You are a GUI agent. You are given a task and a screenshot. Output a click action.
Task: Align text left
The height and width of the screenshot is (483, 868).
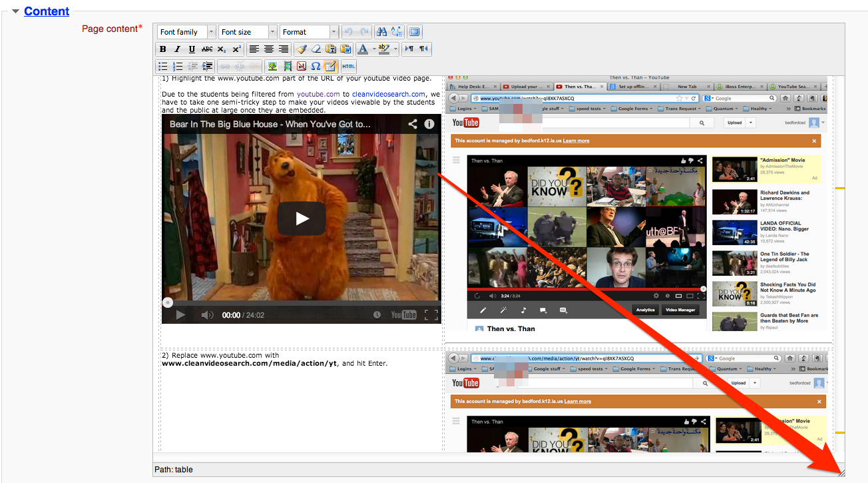(x=254, y=49)
